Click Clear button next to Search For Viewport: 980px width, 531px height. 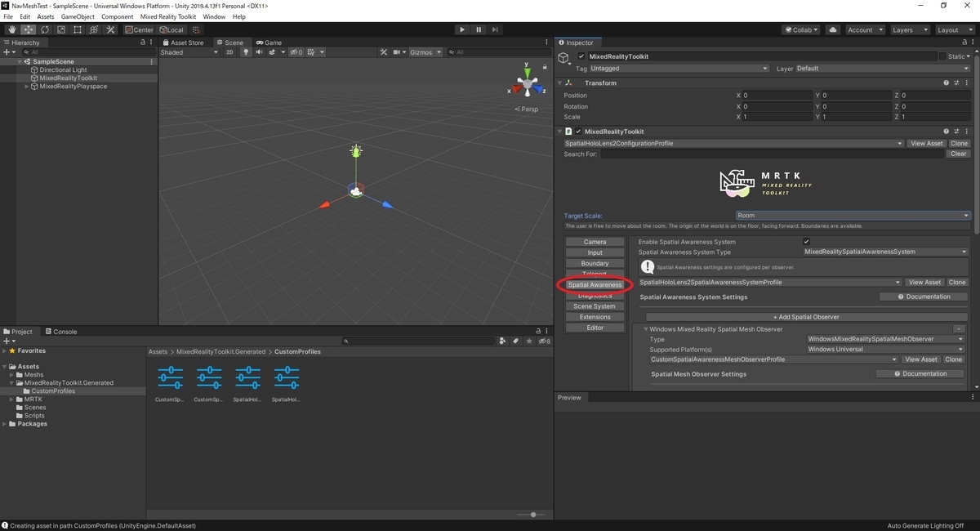[959, 154]
